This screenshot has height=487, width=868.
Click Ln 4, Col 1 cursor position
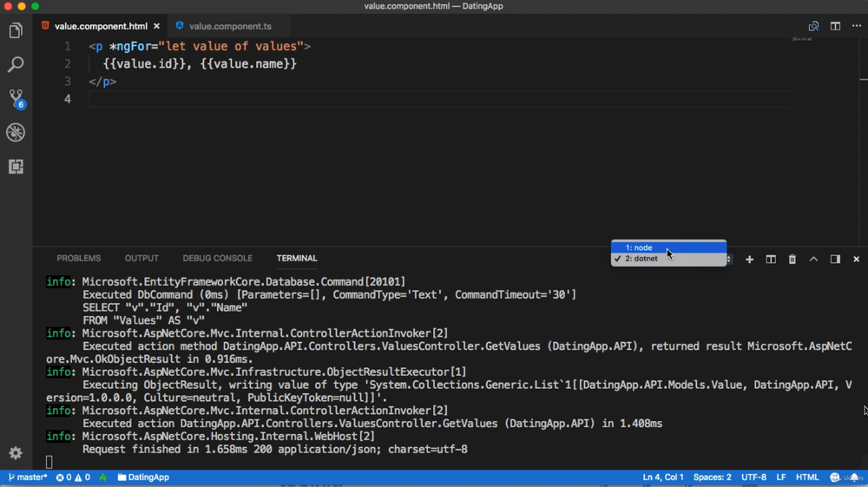point(663,477)
